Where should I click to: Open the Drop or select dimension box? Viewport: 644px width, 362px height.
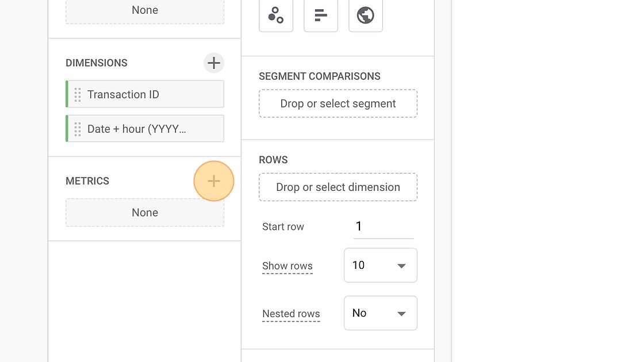click(x=338, y=187)
